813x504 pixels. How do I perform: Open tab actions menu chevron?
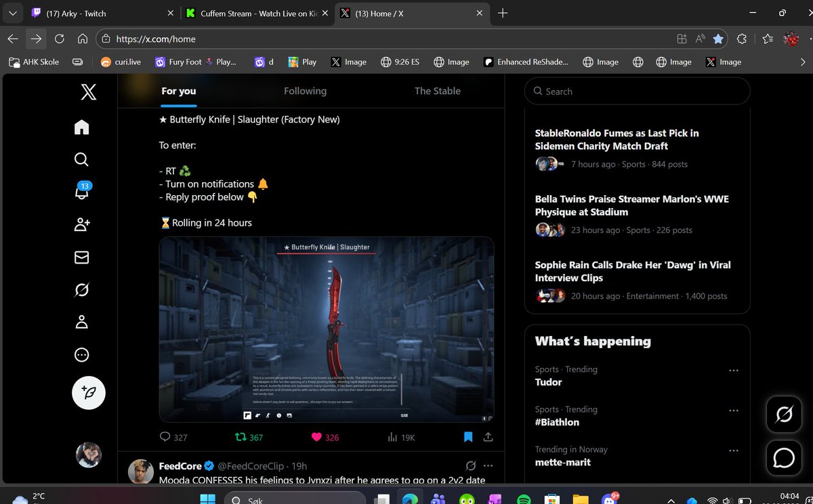(12, 13)
